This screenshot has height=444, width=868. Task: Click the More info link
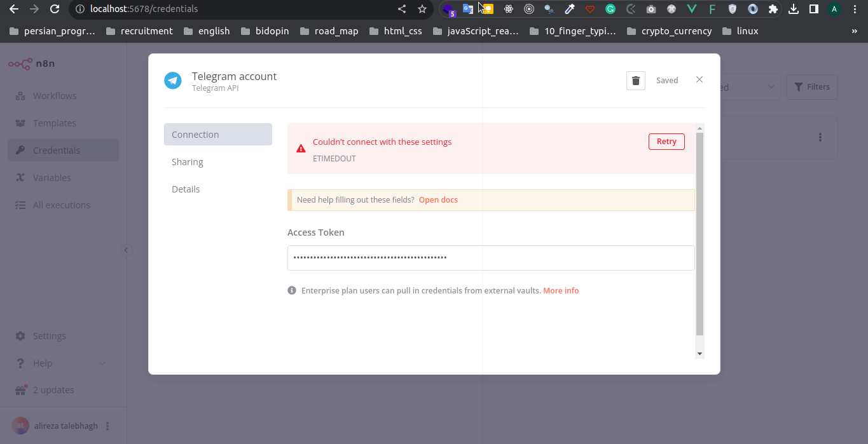point(561,291)
